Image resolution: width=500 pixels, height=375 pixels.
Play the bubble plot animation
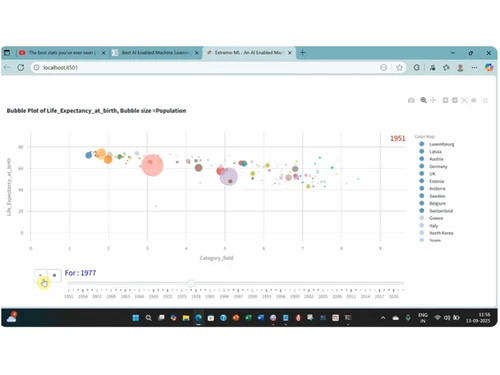41,276
